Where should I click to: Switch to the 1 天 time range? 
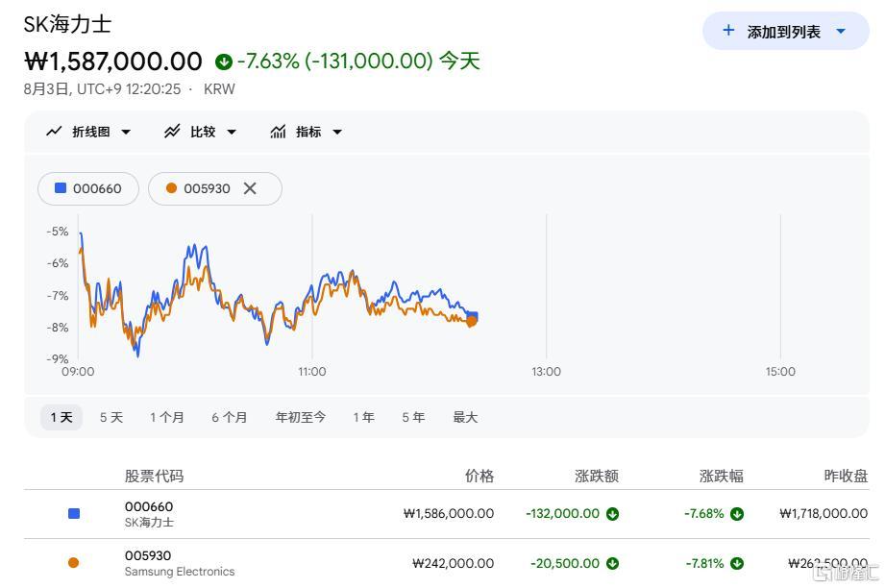[x=61, y=417]
